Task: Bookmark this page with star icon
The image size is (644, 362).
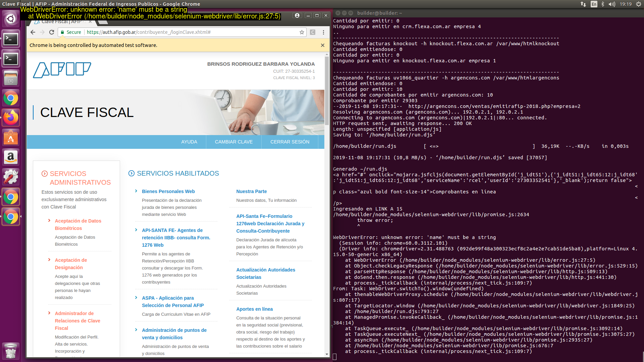Action: [302, 32]
